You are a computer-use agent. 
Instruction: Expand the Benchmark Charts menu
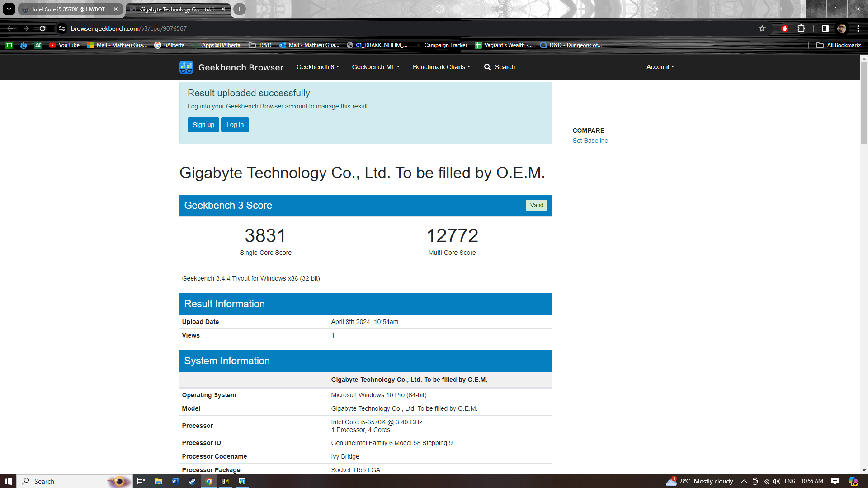coord(441,67)
